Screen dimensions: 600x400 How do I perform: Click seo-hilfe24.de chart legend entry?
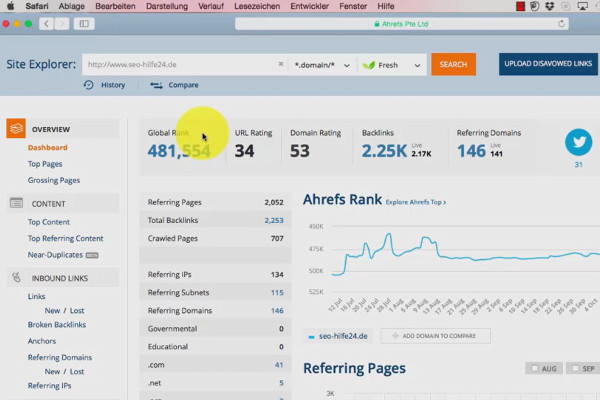[x=338, y=336]
